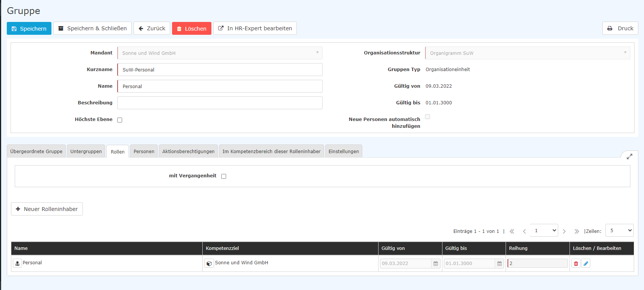644x290 pixels.
Task: Switch to Untergruppen tab
Action: pyautogui.click(x=86, y=151)
